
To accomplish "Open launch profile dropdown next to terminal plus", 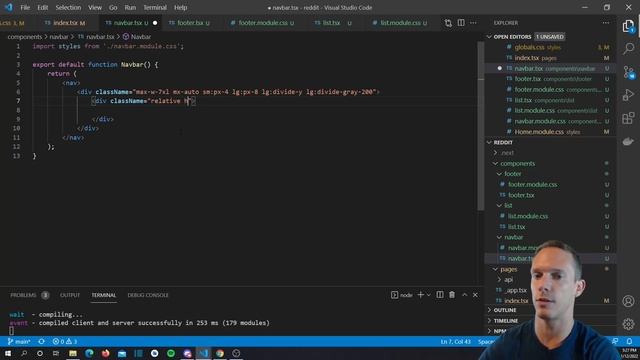I will point(429,295).
